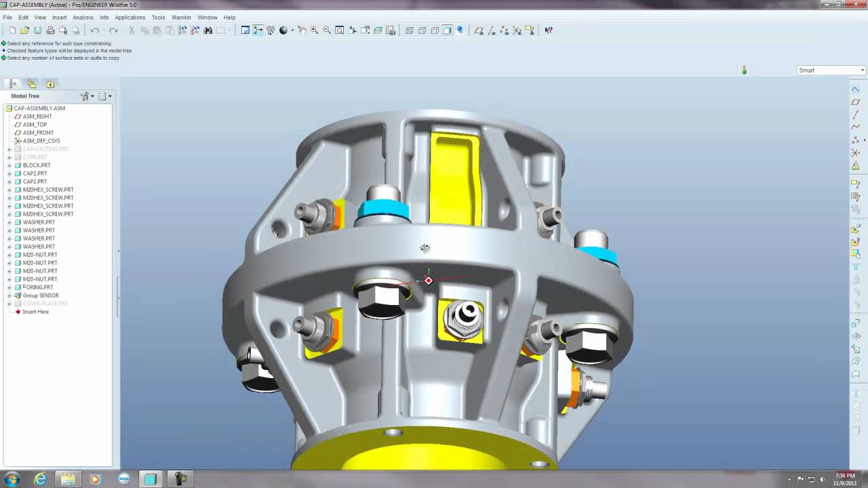Switch to hidden line display style
This screenshot has width=868, height=488.
[422, 30]
